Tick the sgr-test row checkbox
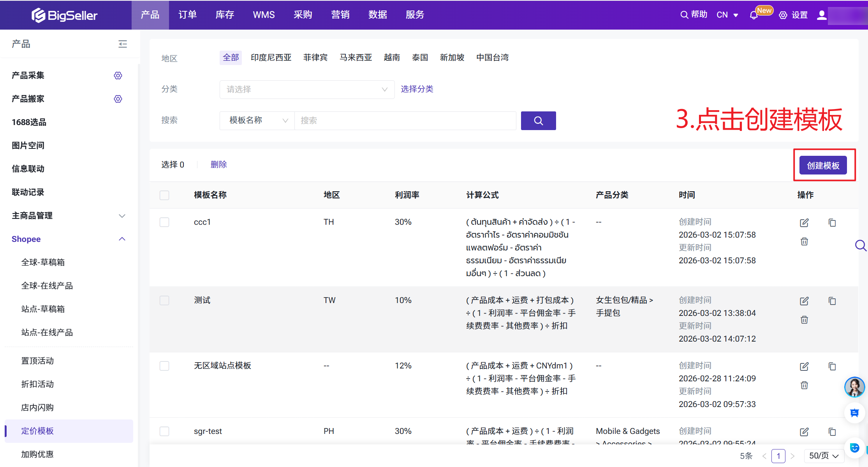Screen dimensions: 868x467 coord(164,431)
